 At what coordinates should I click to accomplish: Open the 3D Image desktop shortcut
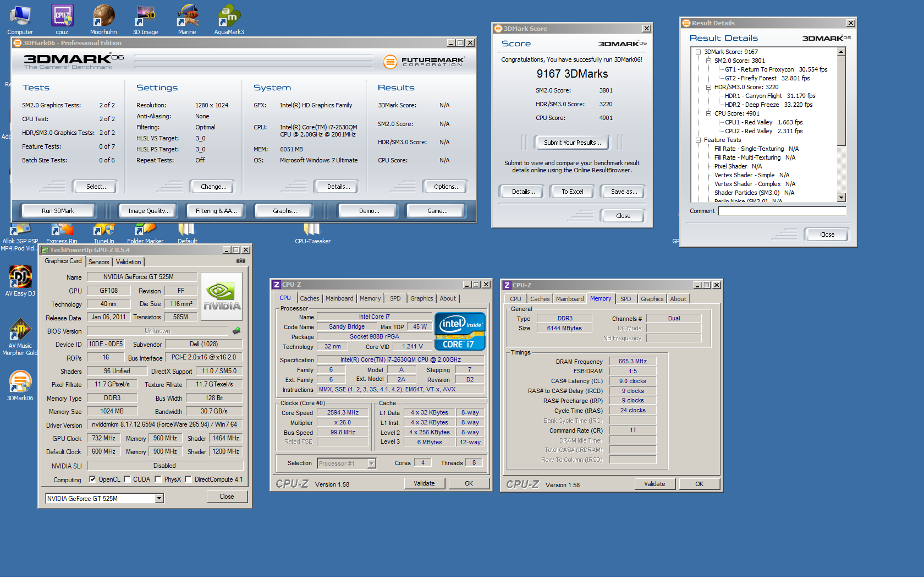[x=145, y=19]
